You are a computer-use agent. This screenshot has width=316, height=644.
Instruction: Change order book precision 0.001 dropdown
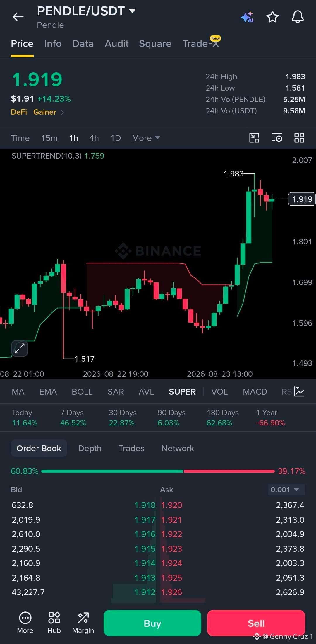tap(286, 490)
